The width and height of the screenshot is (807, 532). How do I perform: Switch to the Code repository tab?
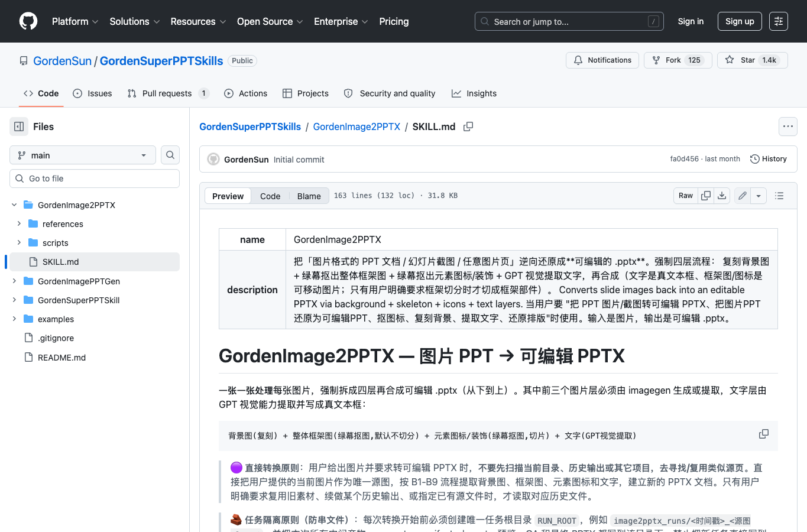click(x=41, y=93)
